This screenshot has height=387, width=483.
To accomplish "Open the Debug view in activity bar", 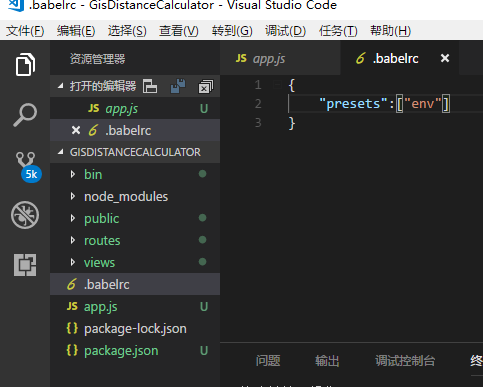I will coord(25,215).
